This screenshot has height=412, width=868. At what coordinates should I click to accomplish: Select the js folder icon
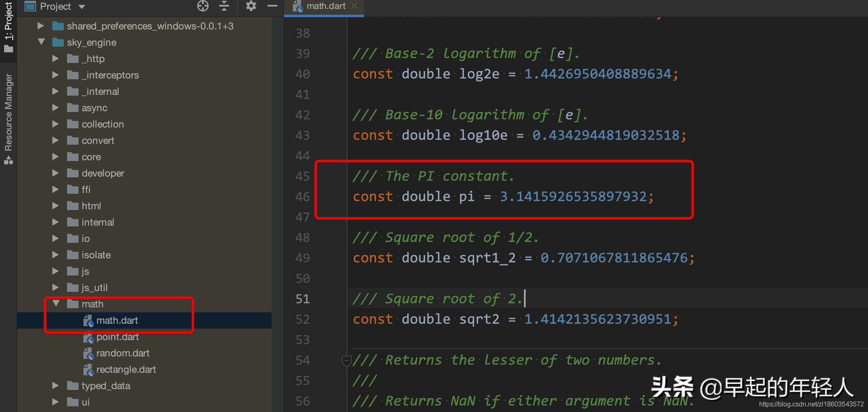pyautogui.click(x=73, y=271)
